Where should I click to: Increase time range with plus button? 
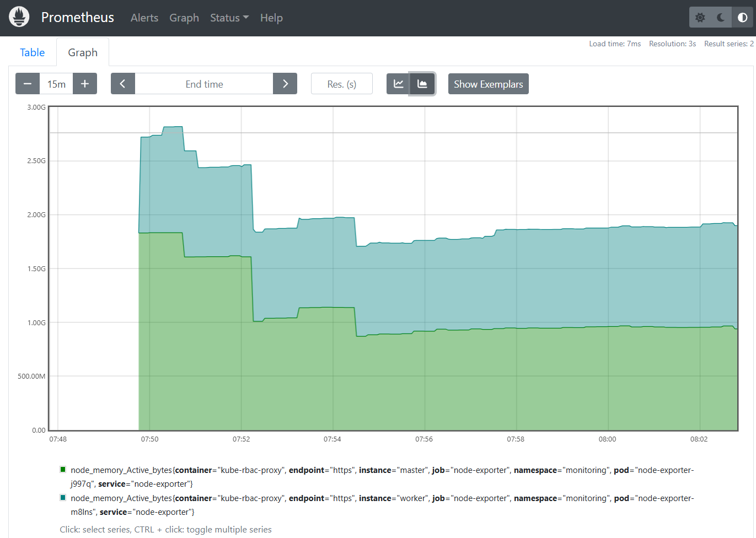pos(85,84)
